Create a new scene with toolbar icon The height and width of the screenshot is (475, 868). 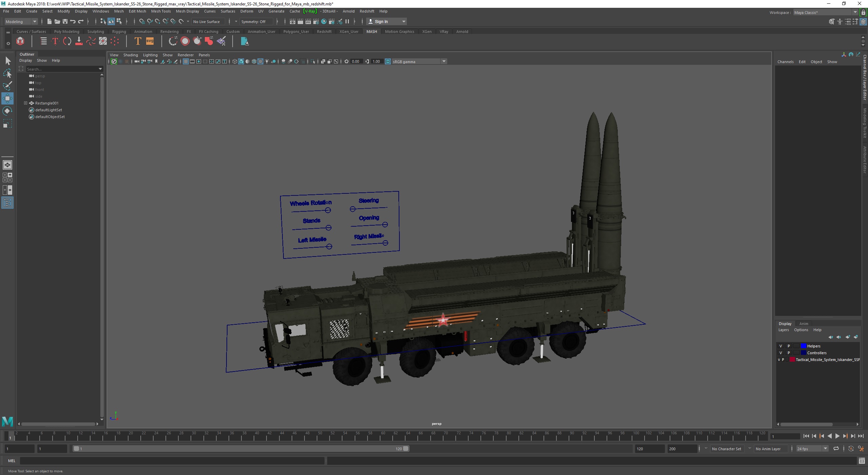point(49,21)
